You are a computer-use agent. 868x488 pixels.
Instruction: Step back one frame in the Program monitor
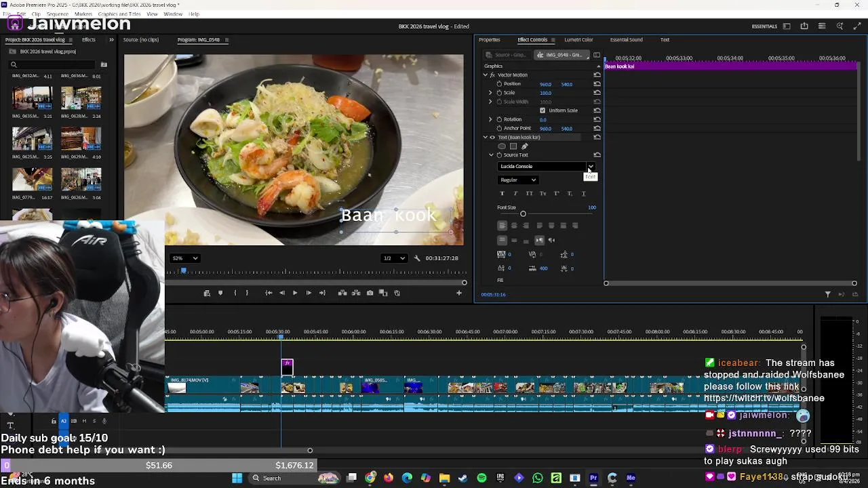click(282, 293)
